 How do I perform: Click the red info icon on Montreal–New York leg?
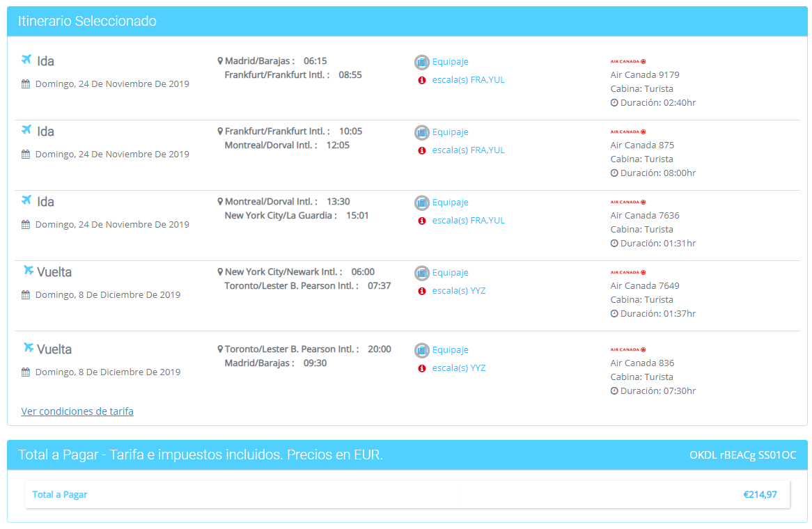pyautogui.click(x=421, y=221)
